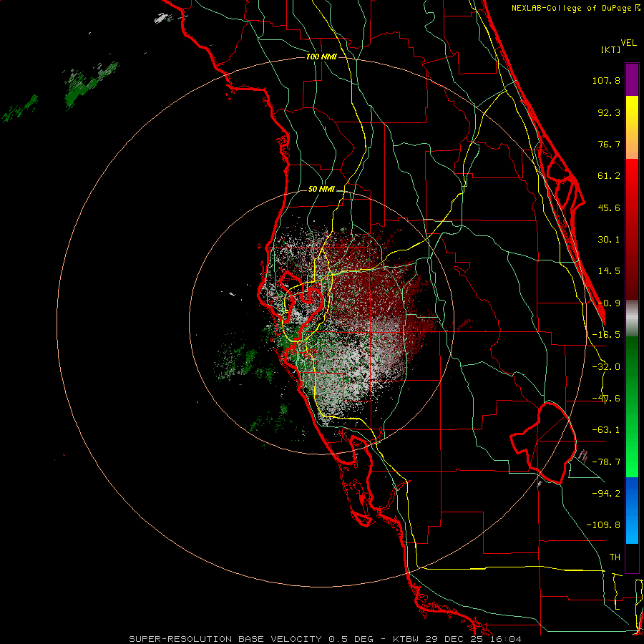The width and height of the screenshot is (644, 644).
Task: Pick the blue segment of the velocity color bar
Action: click(632, 510)
